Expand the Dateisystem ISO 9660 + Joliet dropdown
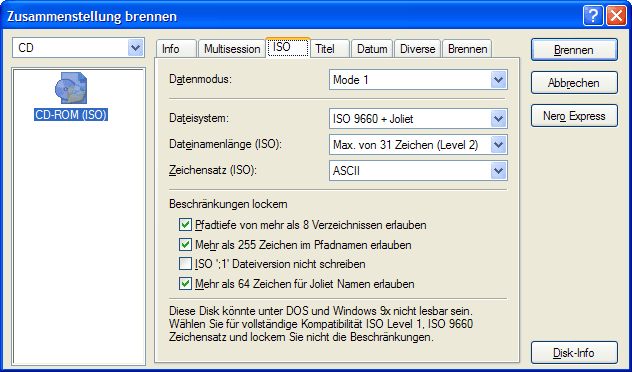This screenshot has width=632, height=372. pyautogui.click(x=498, y=119)
